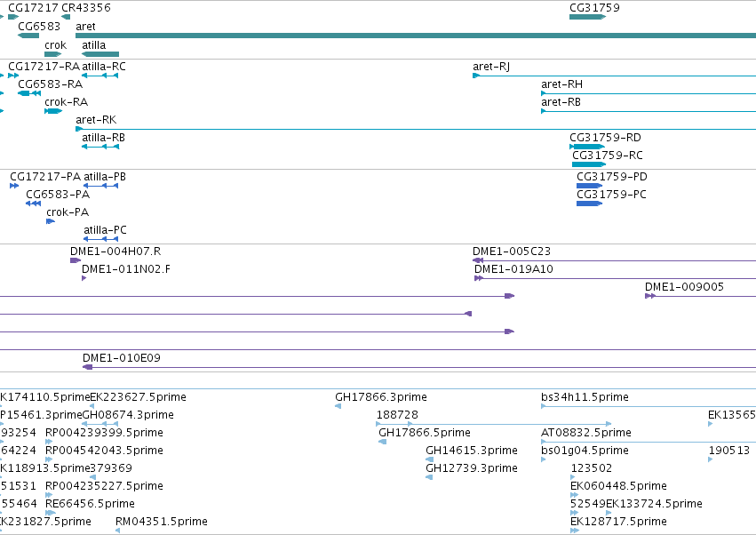The height and width of the screenshot is (535, 756).
Task: Select the purple arrow under DME1-004H07.R
Action: [76, 260]
